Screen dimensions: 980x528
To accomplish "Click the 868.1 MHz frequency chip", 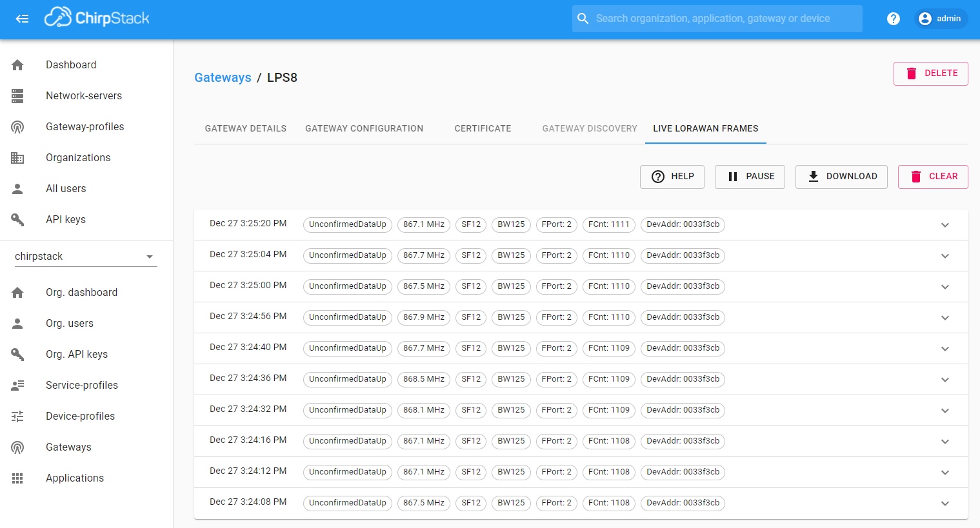I will point(424,410).
